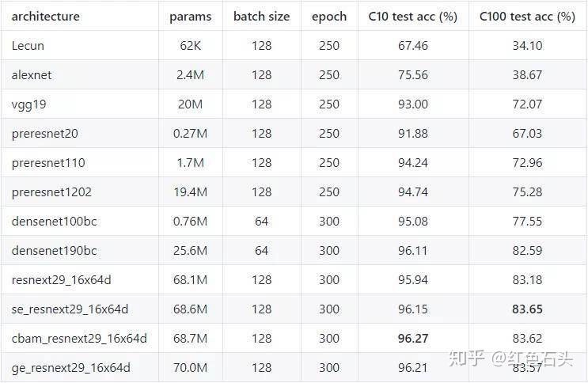The image size is (588, 383).
Task: Select the alexnet row name
Action: 32,75
